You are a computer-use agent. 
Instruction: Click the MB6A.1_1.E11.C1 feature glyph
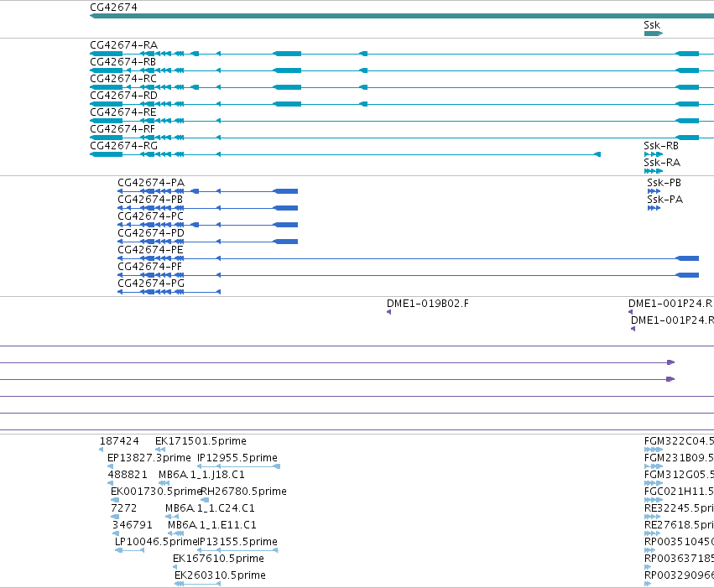tap(175, 533)
